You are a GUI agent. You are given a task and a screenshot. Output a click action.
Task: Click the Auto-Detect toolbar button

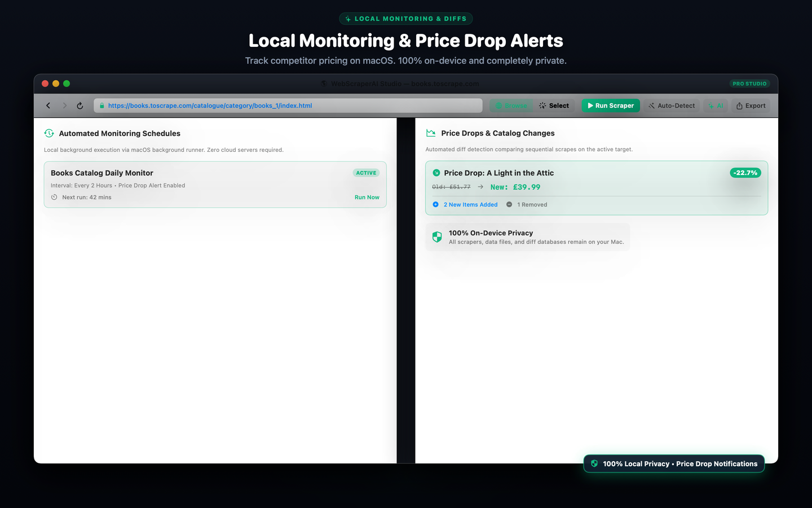click(672, 106)
